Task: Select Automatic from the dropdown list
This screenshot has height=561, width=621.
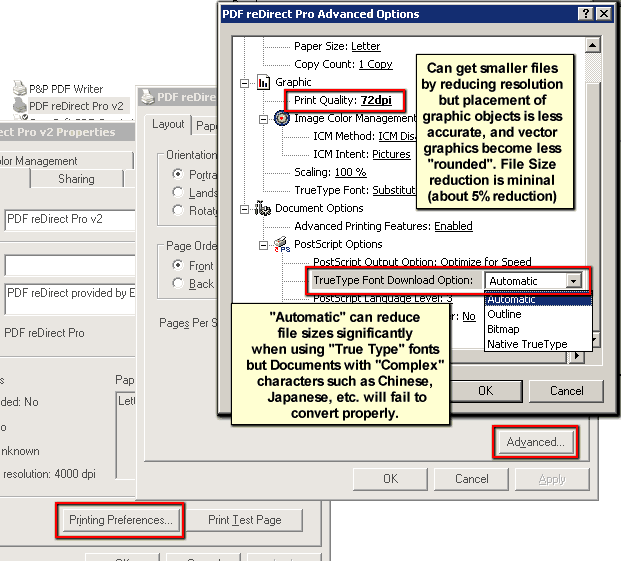Action: coord(538,299)
